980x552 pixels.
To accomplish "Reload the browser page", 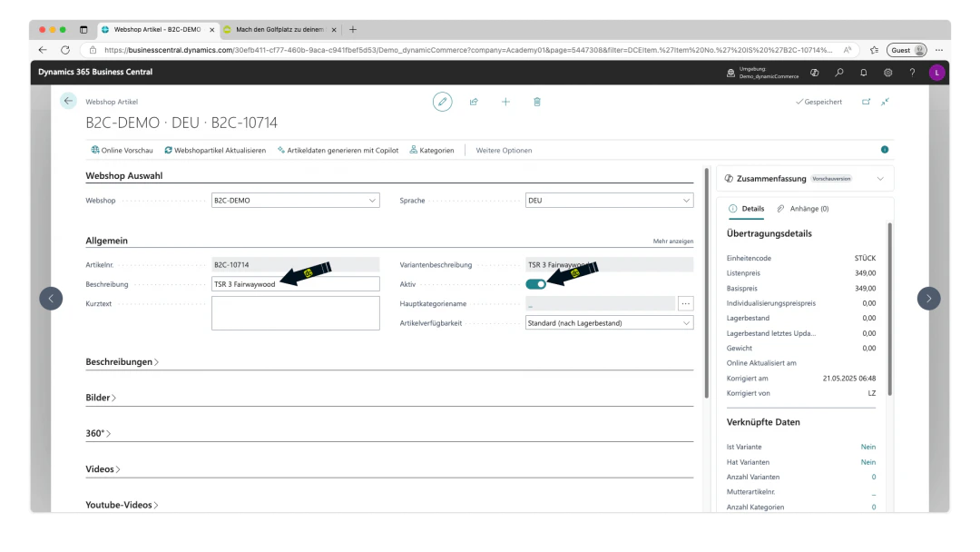I will click(65, 50).
